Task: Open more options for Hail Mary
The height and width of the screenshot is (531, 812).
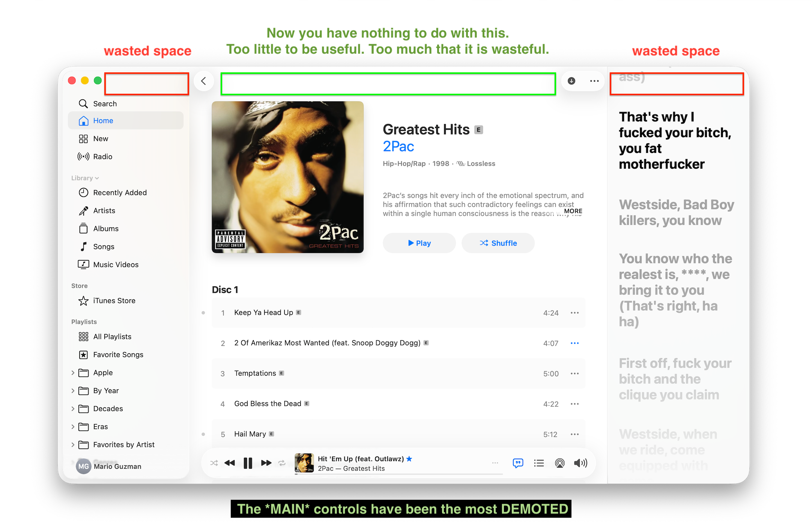Action: click(x=575, y=434)
